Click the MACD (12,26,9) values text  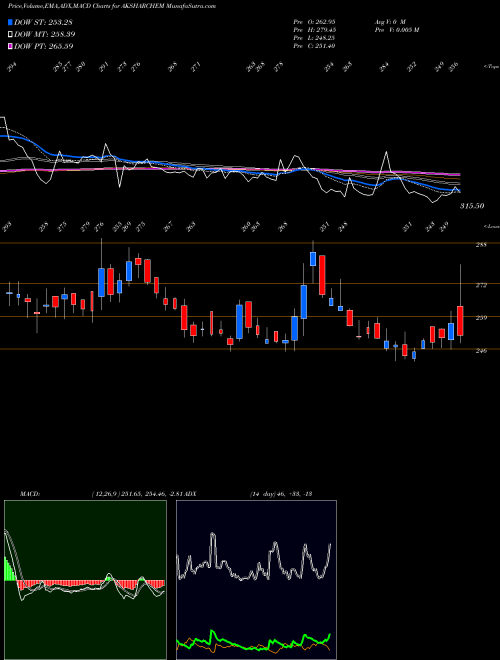137,494
